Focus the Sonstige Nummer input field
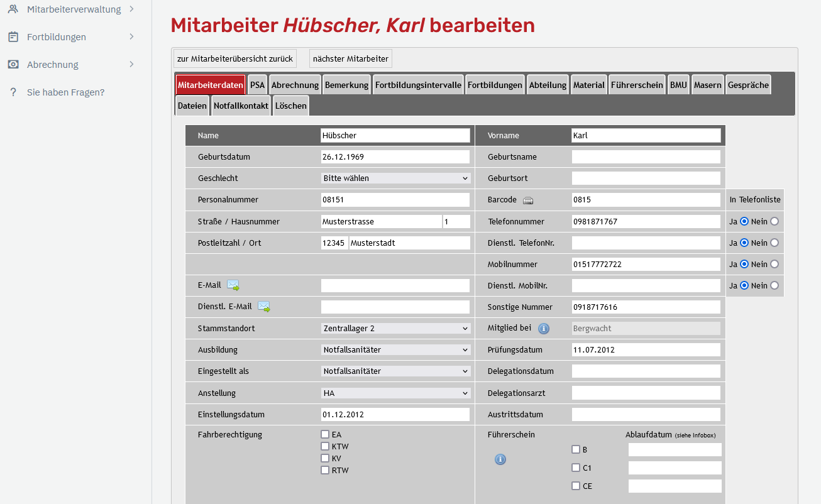Viewport: 821px width, 504px height. point(646,307)
